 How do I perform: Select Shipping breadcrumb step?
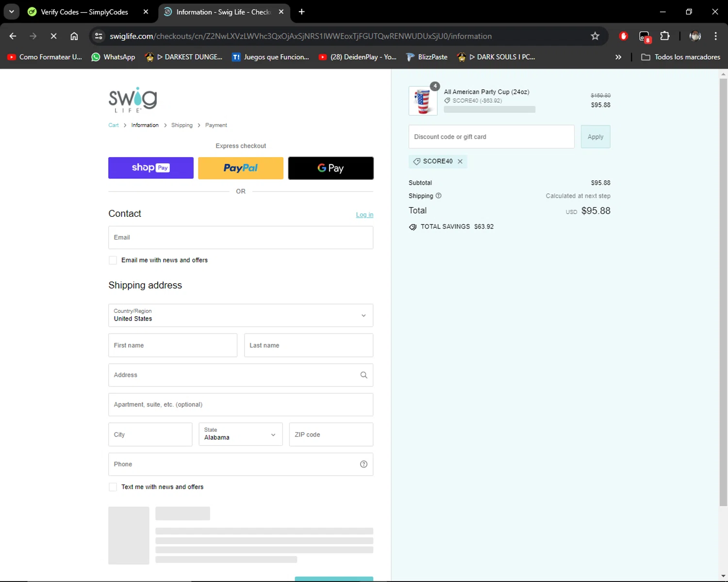(182, 125)
